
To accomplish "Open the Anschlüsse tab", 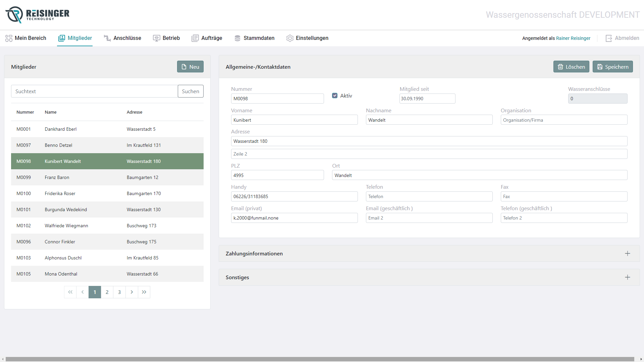I will click(122, 38).
